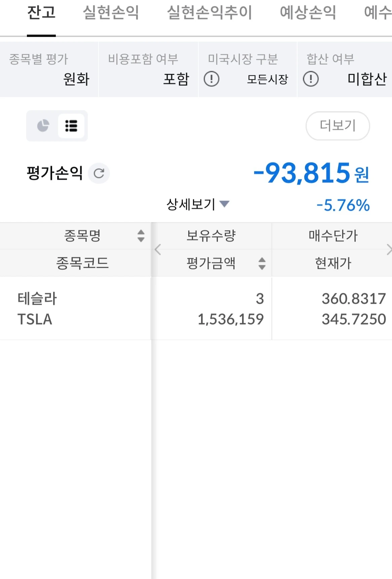Image resolution: width=392 pixels, height=579 pixels.
Task: Tap the 보유수량 column header
Action: [x=211, y=236]
